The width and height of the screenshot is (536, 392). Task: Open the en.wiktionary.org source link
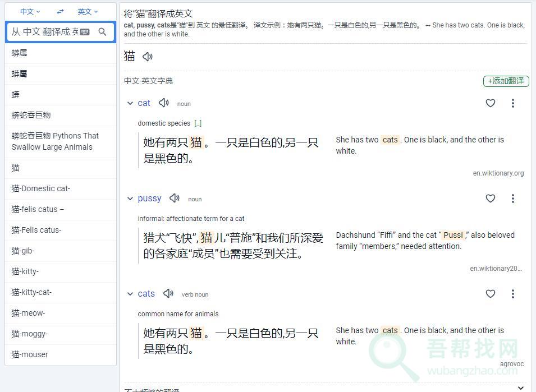point(498,173)
